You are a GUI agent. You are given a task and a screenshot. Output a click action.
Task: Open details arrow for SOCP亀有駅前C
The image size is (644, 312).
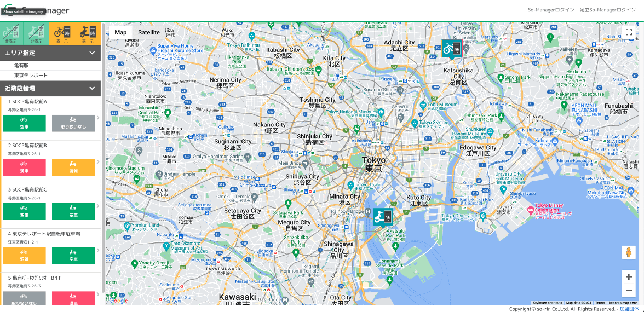click(98, 205)
